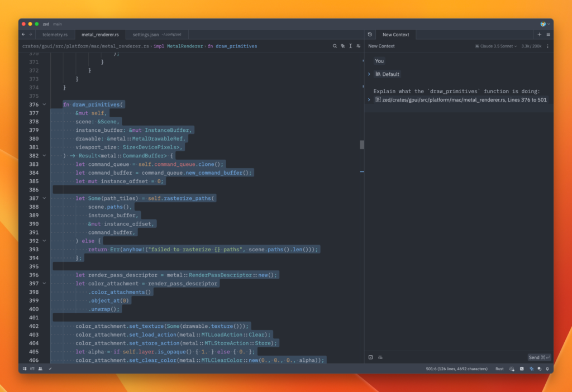Viewport: 572px width, 392px height.
Task: Click 'viewport_size' parameter on line 381
Action: point(96,147)
